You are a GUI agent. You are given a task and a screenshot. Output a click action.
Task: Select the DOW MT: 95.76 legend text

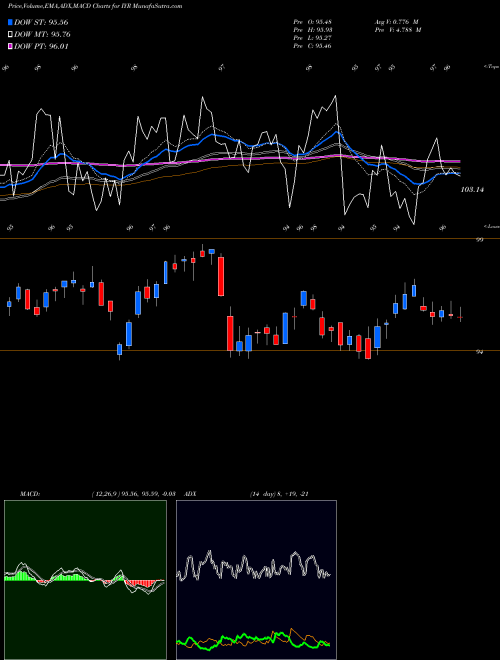point(42,35)
